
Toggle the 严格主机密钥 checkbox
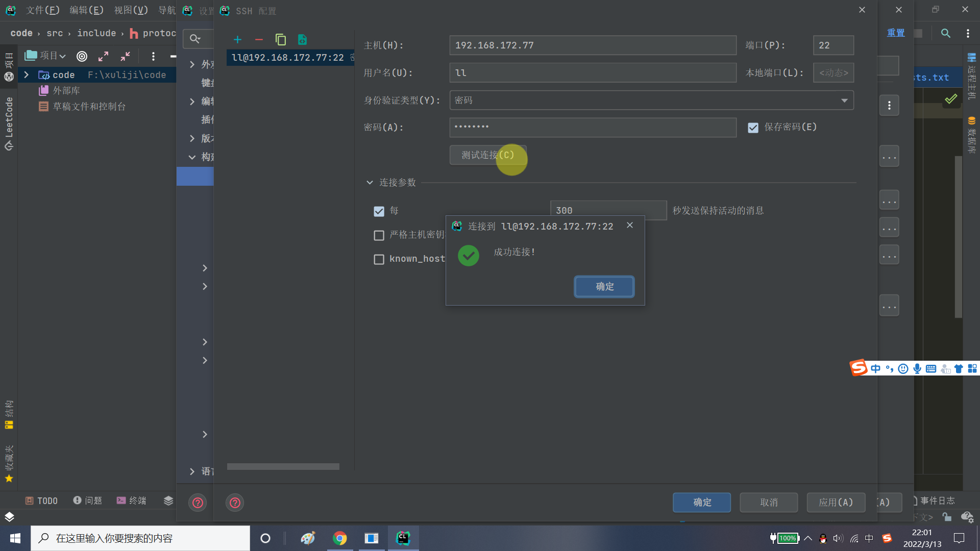[379, 235]
